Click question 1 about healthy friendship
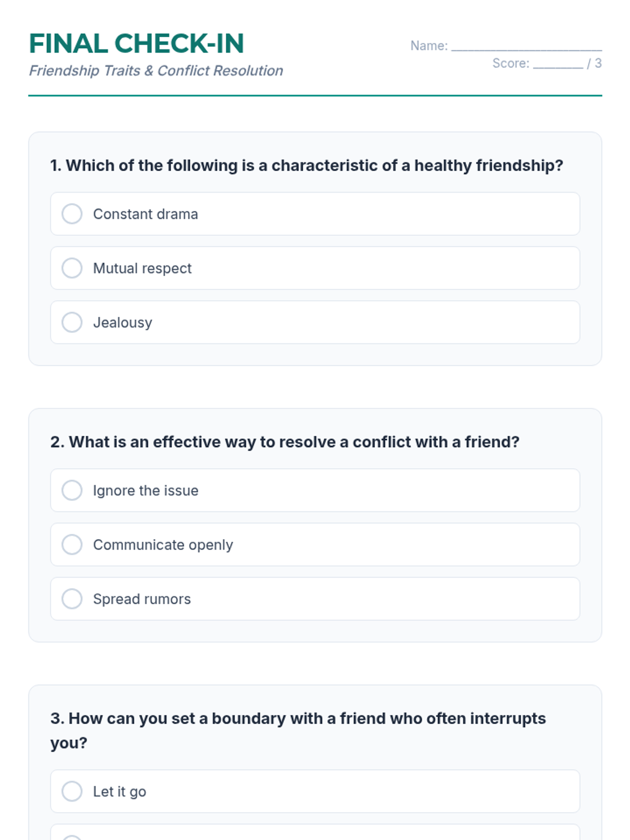 (307, 165)
